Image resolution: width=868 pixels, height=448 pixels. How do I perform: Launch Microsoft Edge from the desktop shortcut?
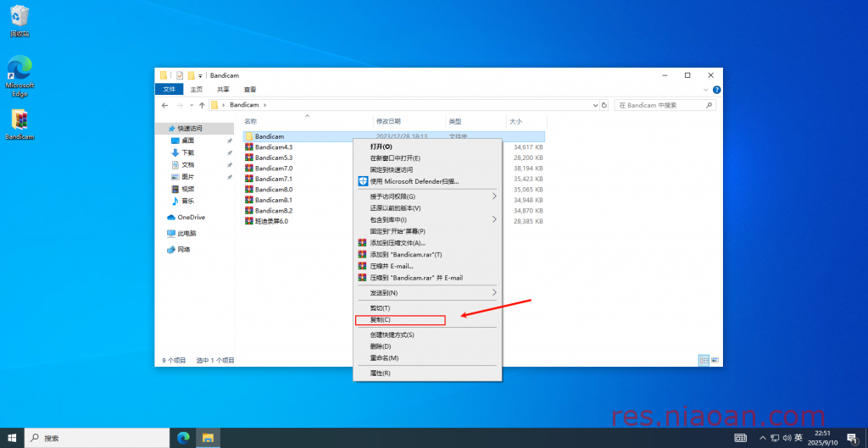19,75
